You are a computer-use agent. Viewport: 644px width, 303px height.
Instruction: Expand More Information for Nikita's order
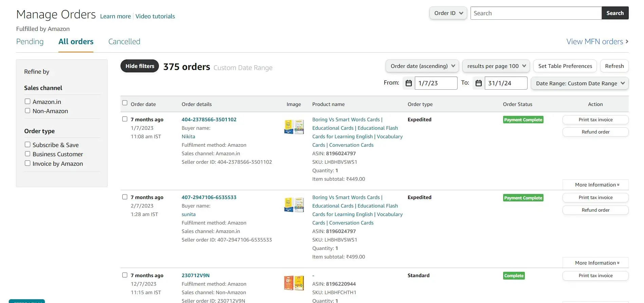point(596,185)
